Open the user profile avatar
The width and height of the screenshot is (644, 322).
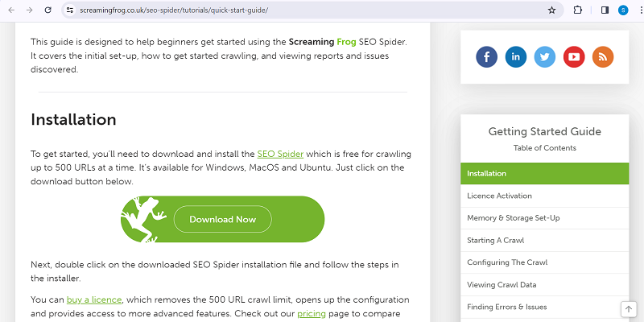pos(622,10)
